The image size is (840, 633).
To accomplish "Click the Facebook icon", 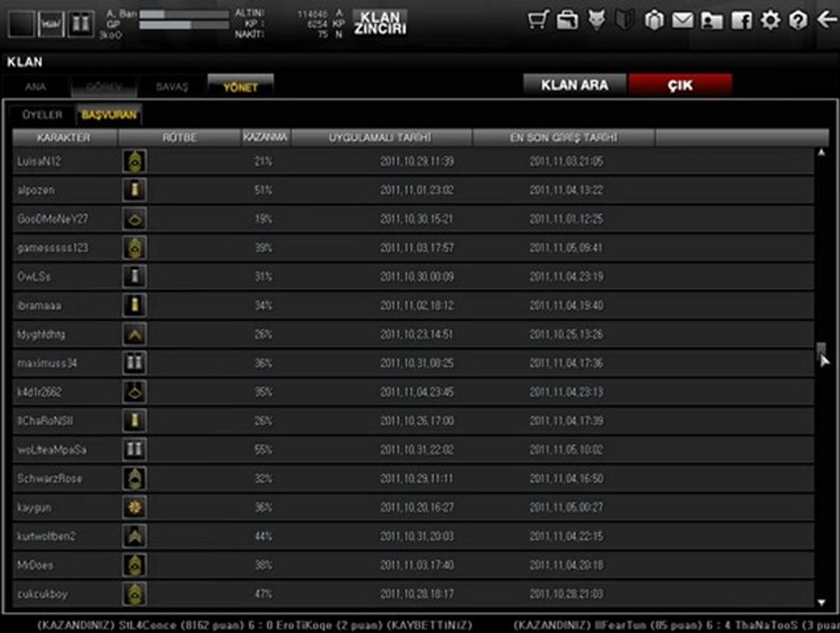I will pos(741,21).
